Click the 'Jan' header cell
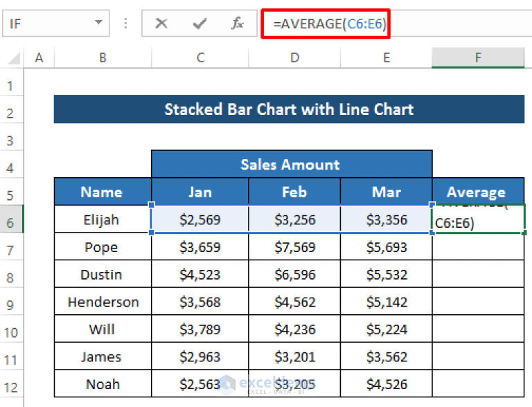Image resolution: width=532 pixels, height=407 pixels. (x=200, y=192)
